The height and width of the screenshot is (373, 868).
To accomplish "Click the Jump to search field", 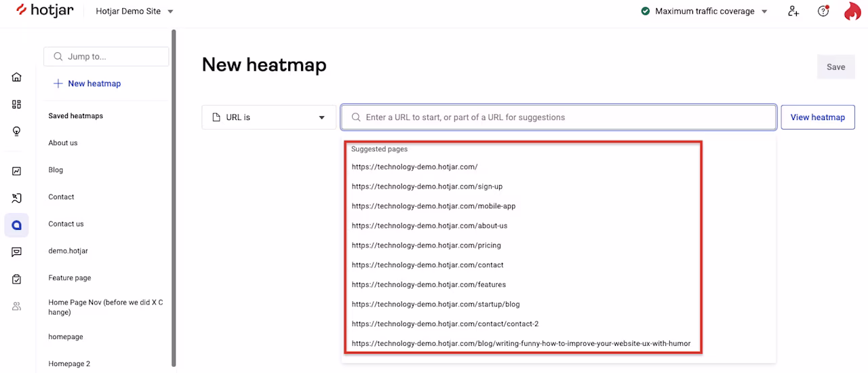I will pyautogui.click(x=106, y=56).
